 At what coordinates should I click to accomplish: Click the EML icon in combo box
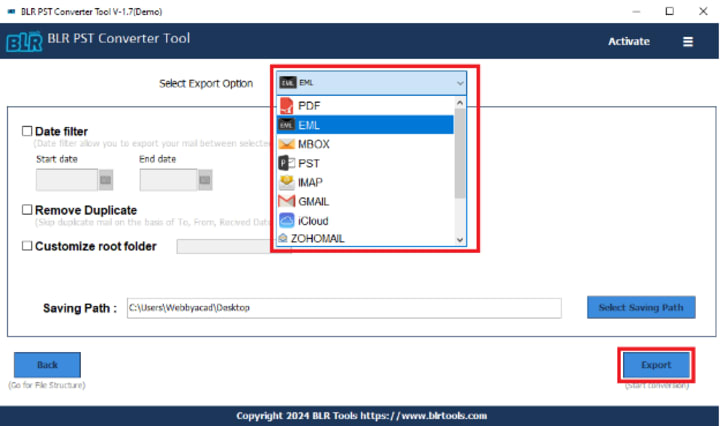tap(288, 83)
